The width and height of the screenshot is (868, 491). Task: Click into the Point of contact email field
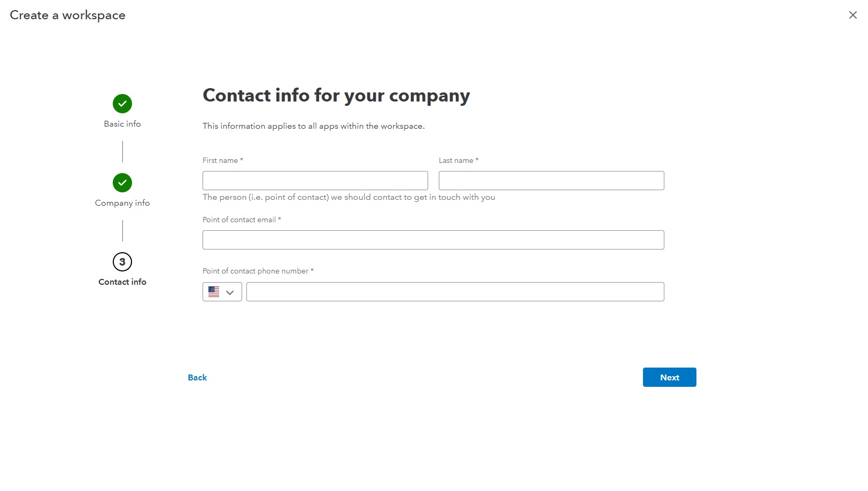coord(433,240)
